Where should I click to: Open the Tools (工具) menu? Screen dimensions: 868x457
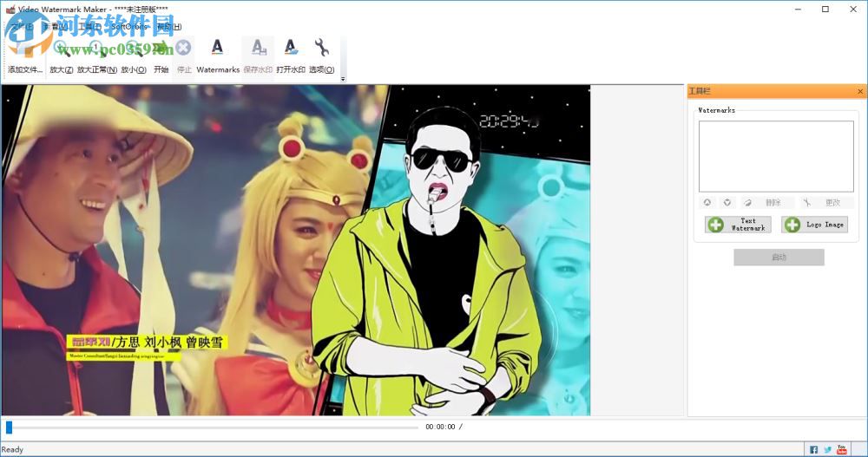click(89, 26)
